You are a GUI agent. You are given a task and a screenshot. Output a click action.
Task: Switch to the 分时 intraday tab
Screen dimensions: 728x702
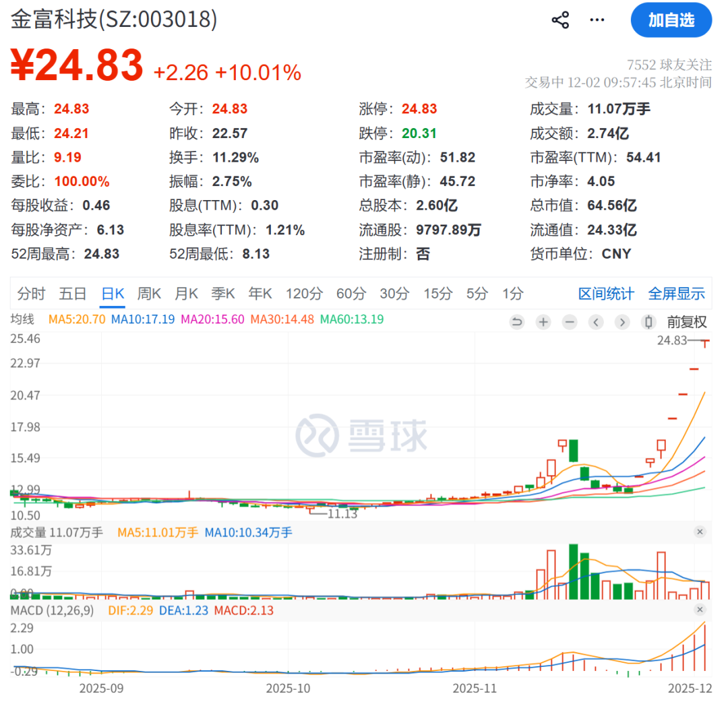pos(32,293)
